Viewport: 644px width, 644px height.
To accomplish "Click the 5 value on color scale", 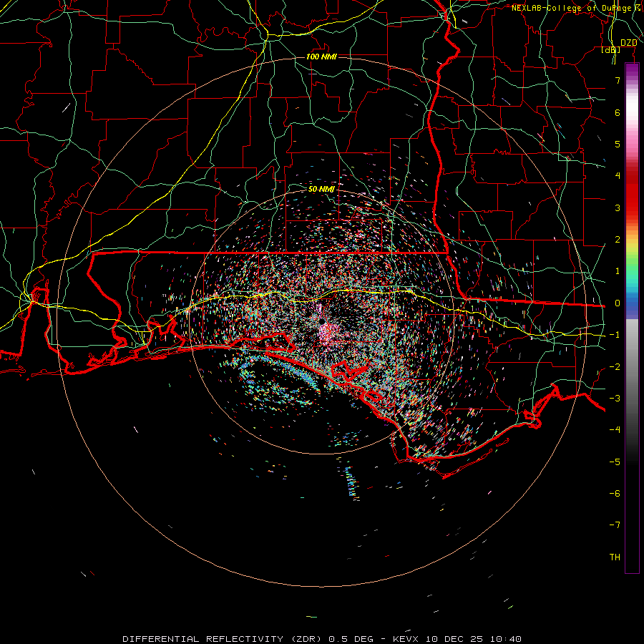I will tap(618, 144).
